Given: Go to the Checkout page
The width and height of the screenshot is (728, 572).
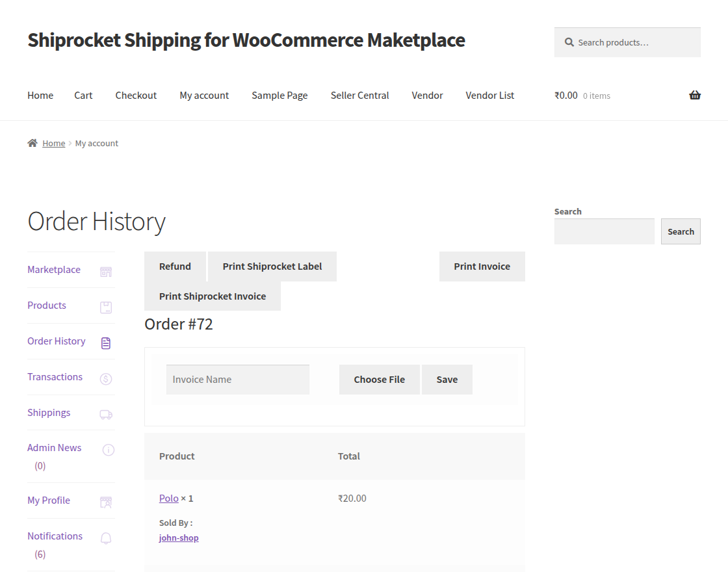Looking at the screenshot, I should 136,95.
